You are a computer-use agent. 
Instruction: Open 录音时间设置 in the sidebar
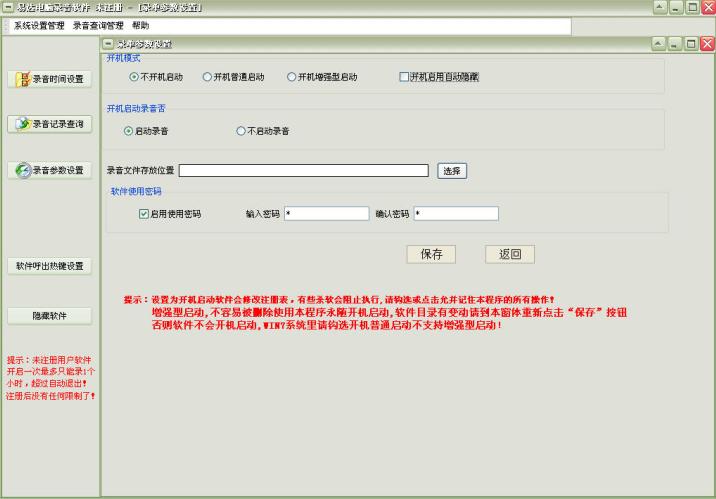point(51,79)
